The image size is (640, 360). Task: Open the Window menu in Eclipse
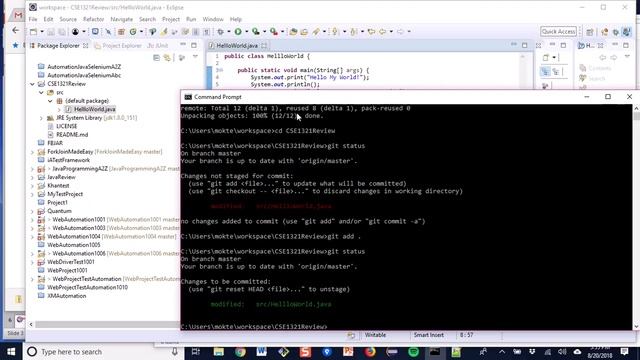pos(213,19)
